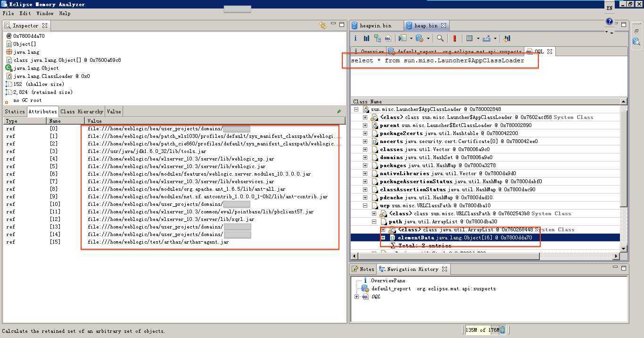The height and width of the screenshot is (338, 644).
Task: Open Thread Overview dropdown arrow
Action: point(411,39)
